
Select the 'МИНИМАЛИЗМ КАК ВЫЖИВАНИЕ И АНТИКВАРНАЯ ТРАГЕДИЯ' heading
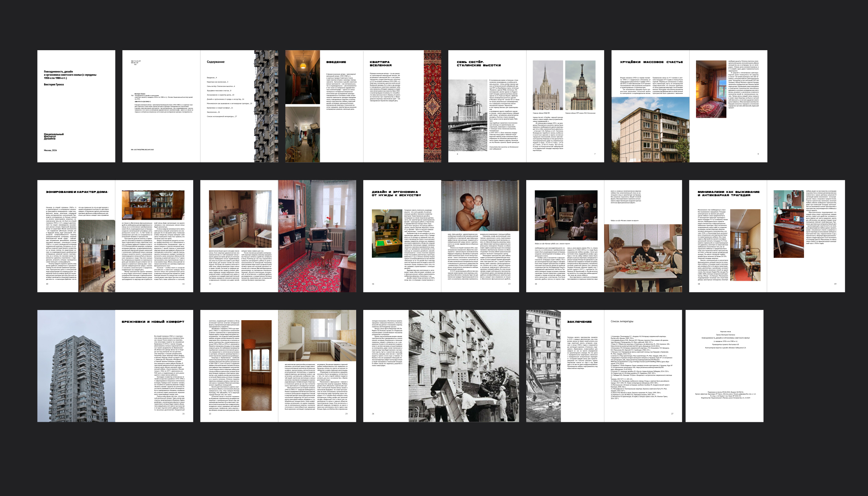pyautogui.click(x=728, y=193)
